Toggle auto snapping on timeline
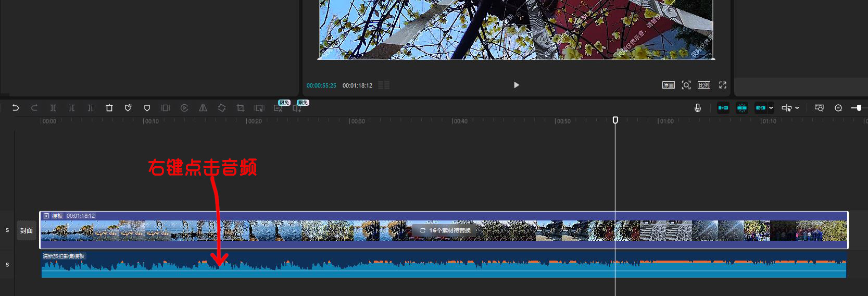Viewport: 868px width, 296px height. tap(742, 108)
